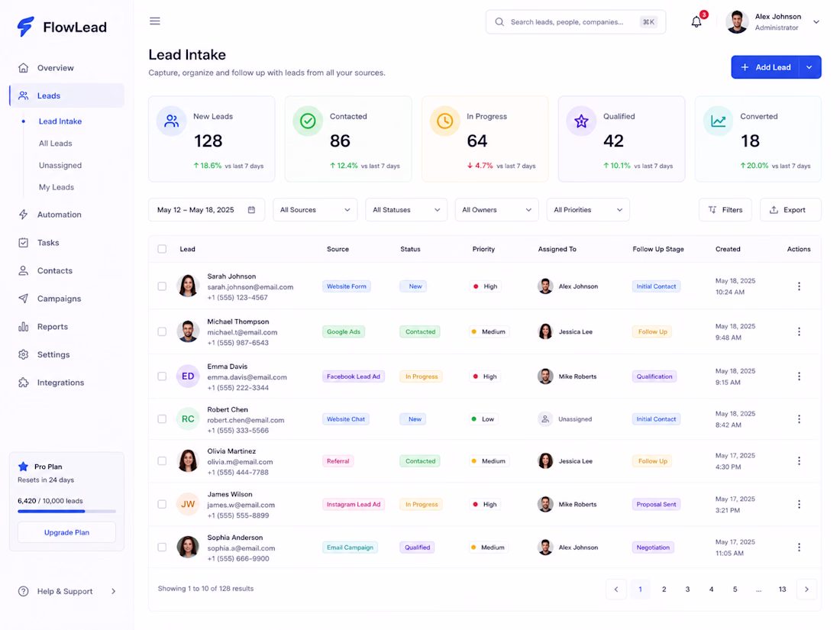Click the Qualified star icon
This screenshot has width=840, height=630.
(x=581, y=121)
